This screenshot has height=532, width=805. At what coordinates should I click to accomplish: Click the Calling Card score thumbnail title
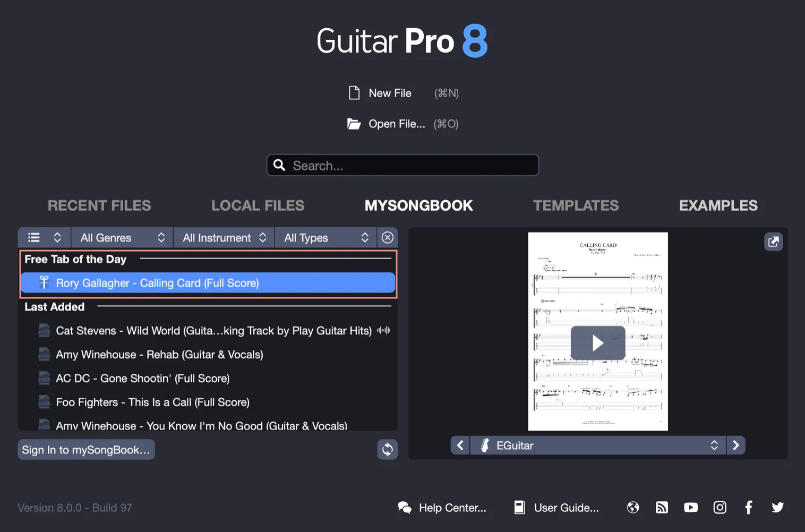click(x=598, y=245)
